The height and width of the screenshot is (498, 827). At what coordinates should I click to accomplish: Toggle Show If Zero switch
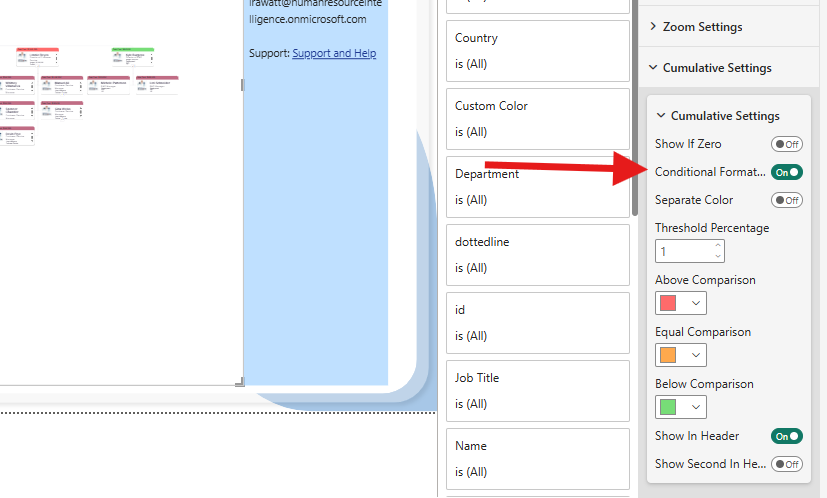point(786,144)
